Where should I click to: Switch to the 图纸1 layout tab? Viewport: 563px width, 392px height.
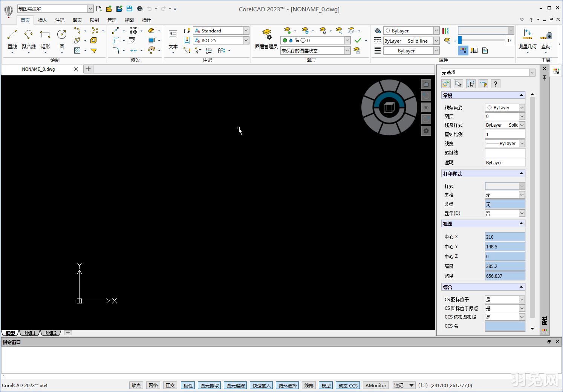pyautogui.click(x=29, y=333)
